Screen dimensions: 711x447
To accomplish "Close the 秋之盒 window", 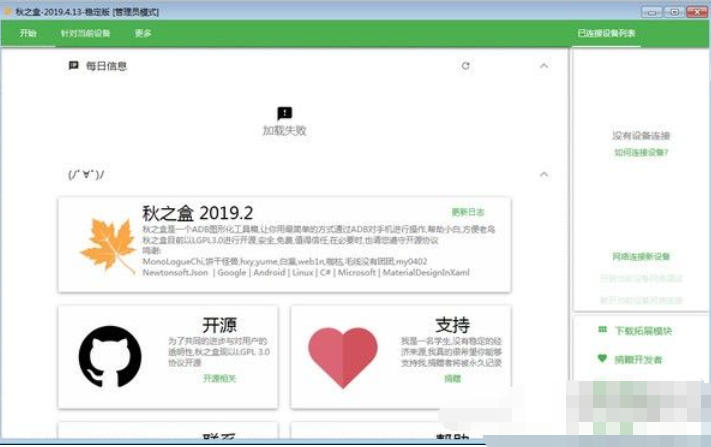I will pyautogui.click(x=696, y=12).
